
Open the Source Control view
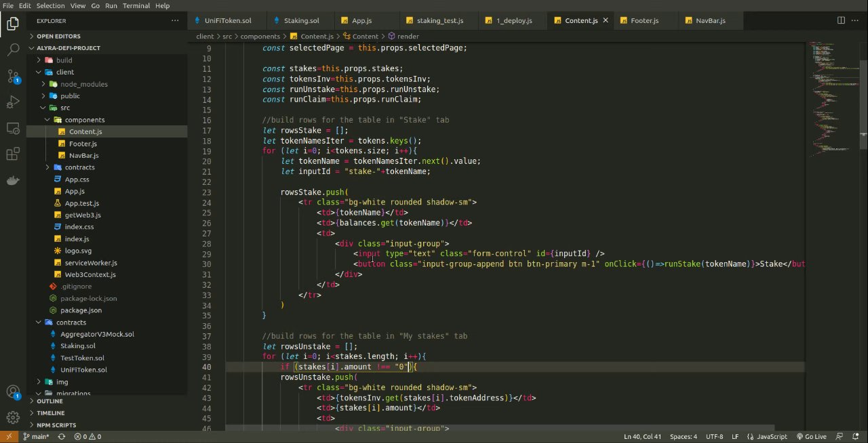[x=13, y=76]
